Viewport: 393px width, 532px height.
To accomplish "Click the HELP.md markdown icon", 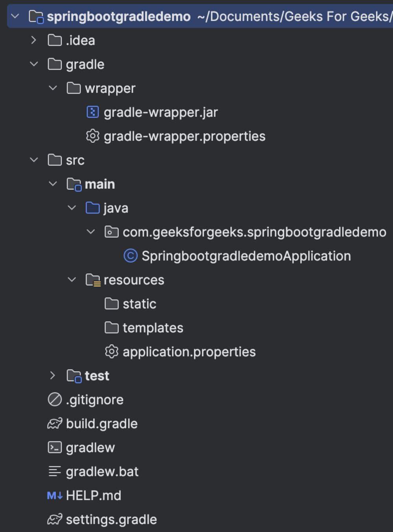I will pyautogui.click(x=55, y=495).
